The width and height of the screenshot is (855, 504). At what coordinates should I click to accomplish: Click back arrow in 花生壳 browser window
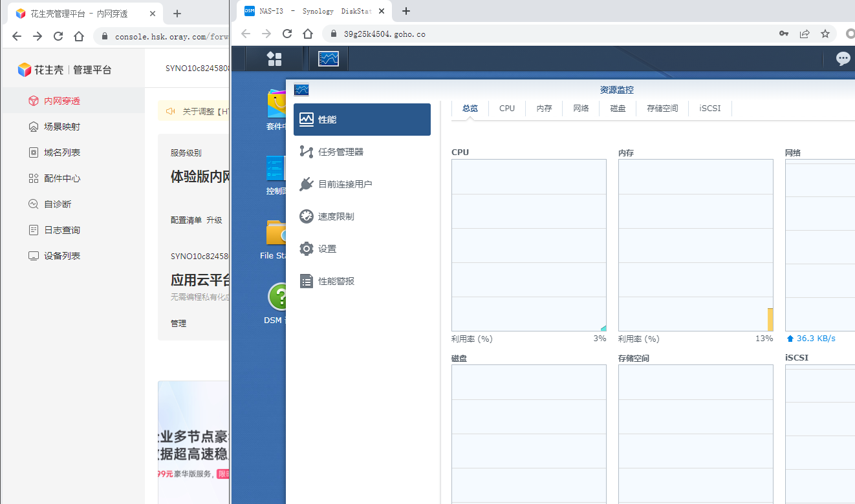pyautogui.click(x=17, y=36)
